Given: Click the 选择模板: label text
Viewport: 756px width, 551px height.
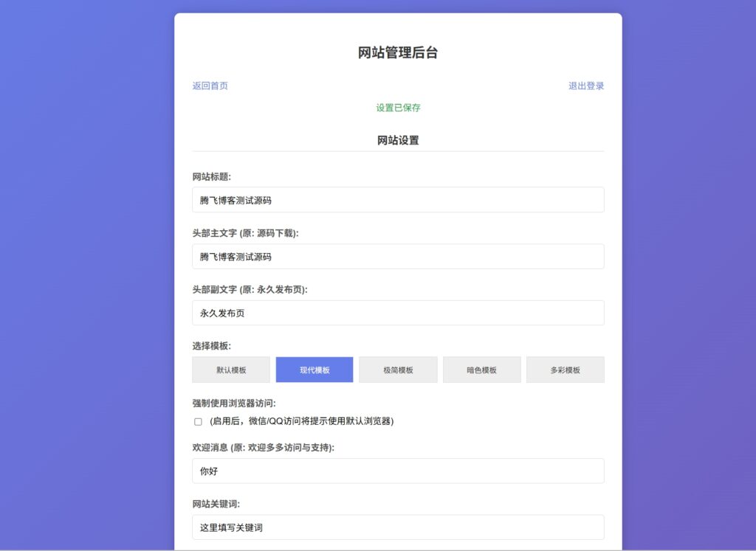Looking at the screenshot, I should [212, 346].
